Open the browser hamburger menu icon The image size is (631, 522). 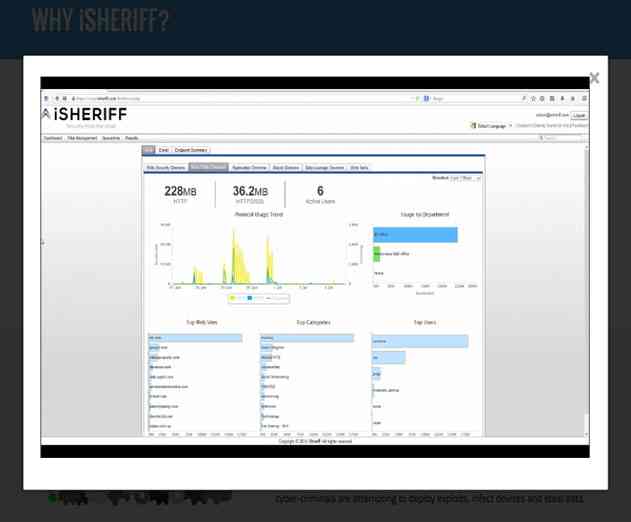pos(584,98)
